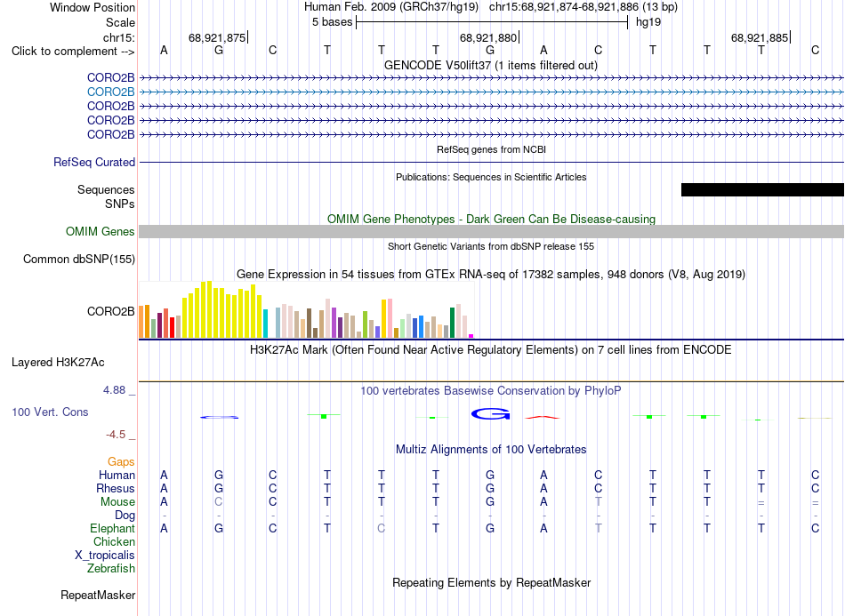This screenshot has width=845, height=616.
Task: Click the dark green bar in GTEx chart
Action: point(452,323)
